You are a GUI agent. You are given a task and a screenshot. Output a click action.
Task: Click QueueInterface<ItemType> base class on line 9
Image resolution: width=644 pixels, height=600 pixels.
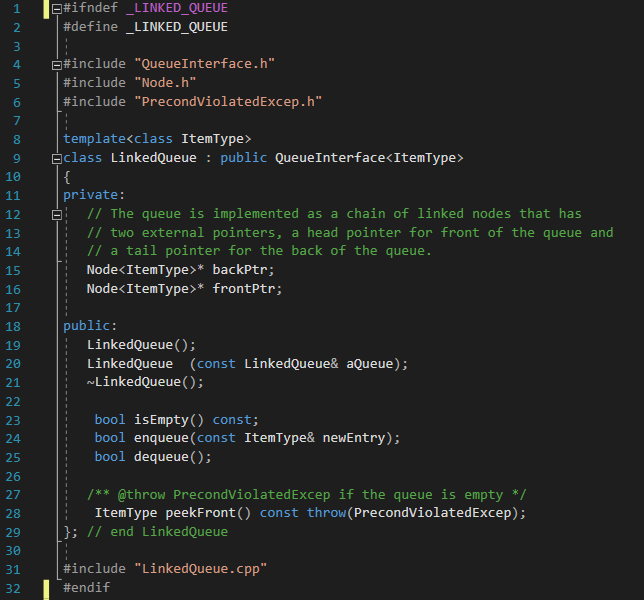coord(369,158)
